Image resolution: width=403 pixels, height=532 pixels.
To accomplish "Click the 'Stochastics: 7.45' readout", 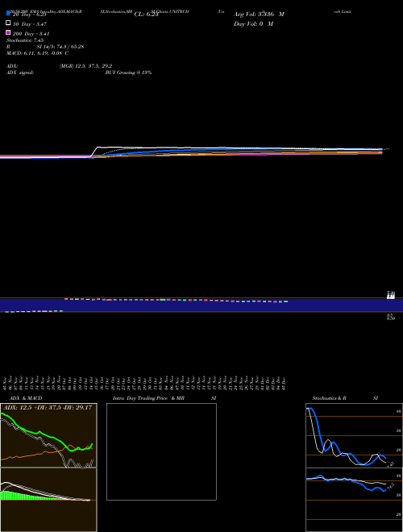I will click(25, 40).
